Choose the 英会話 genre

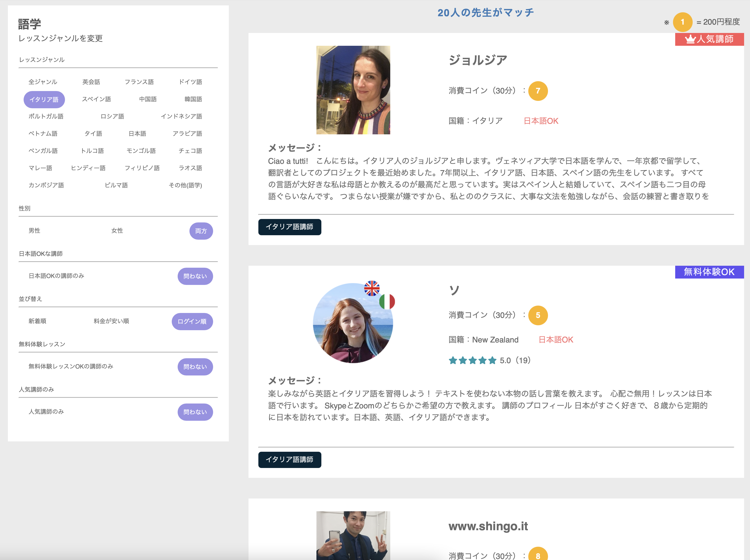pos(91,82)
